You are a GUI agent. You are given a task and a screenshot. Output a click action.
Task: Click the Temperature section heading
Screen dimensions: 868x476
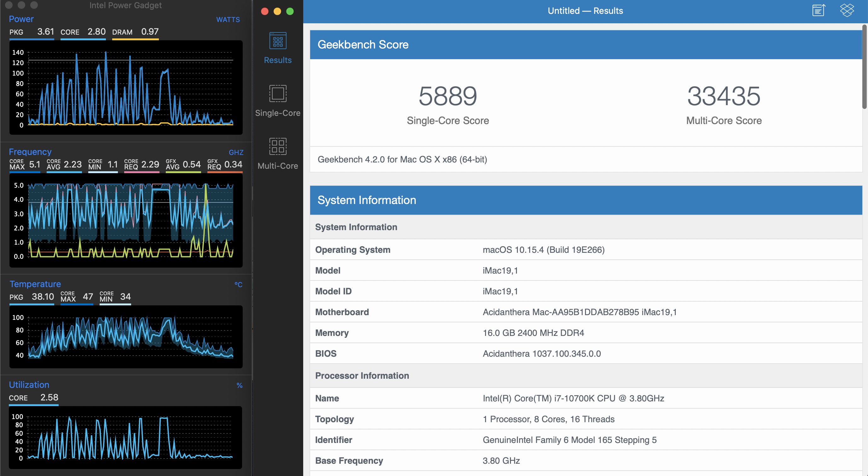(x=35, y=284)
